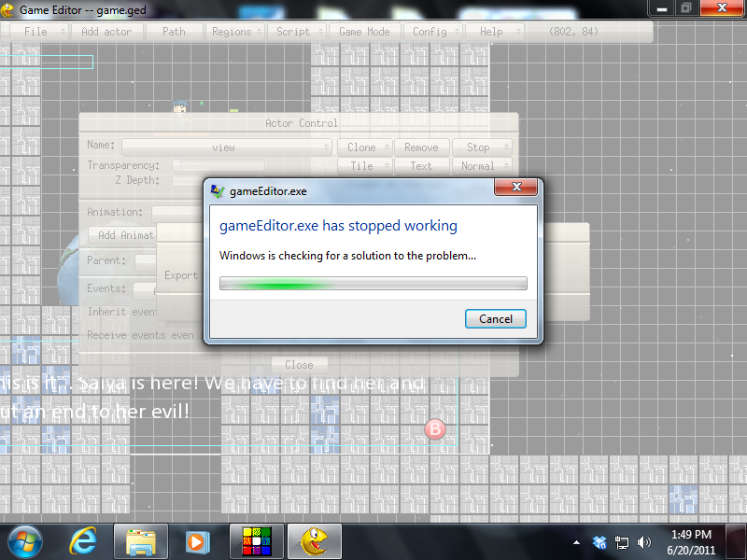Click the Game Editor title bar icon
The image size is (747, 560).
click(x=7, y=10)
